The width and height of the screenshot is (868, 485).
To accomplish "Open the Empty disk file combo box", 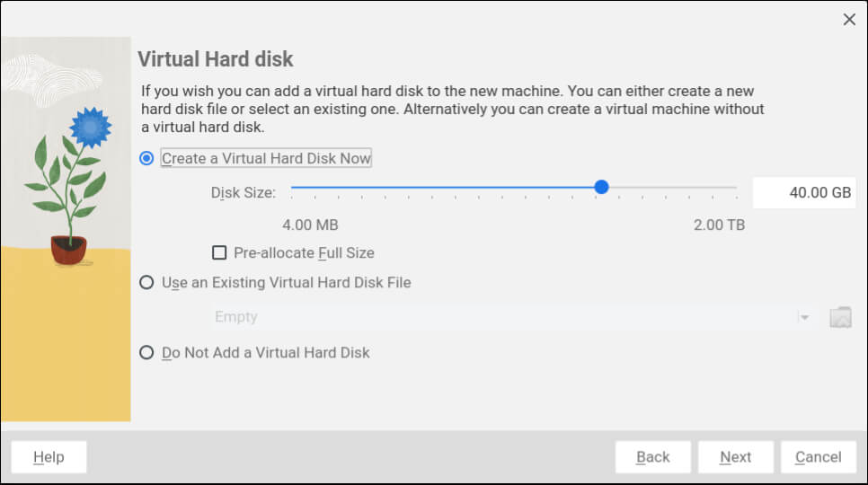I will coord(503,317).
